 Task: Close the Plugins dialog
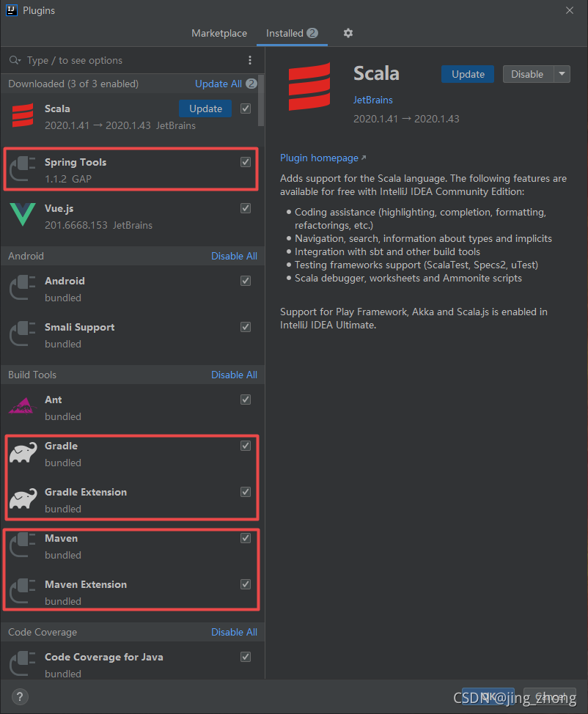pos(570,10)
